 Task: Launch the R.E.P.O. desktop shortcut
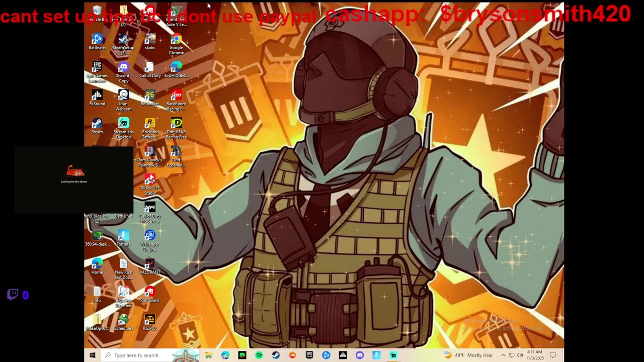click(149, 324)
